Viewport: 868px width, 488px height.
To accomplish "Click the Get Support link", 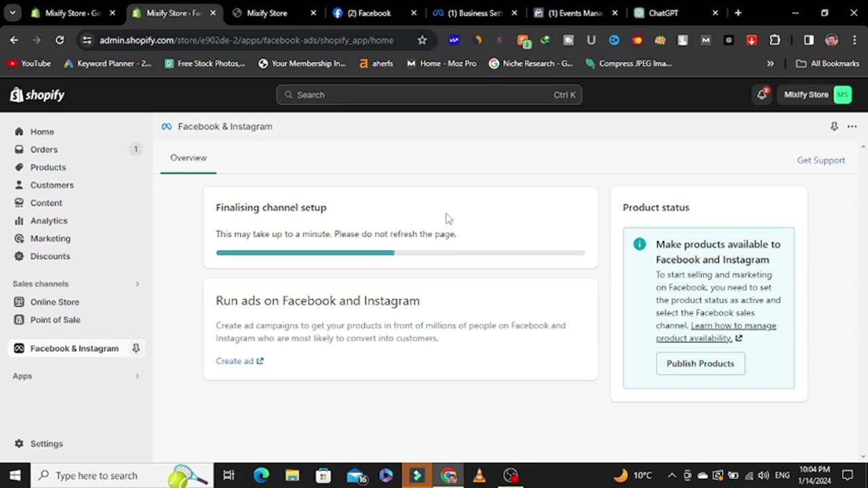I will tap(821, 161).
